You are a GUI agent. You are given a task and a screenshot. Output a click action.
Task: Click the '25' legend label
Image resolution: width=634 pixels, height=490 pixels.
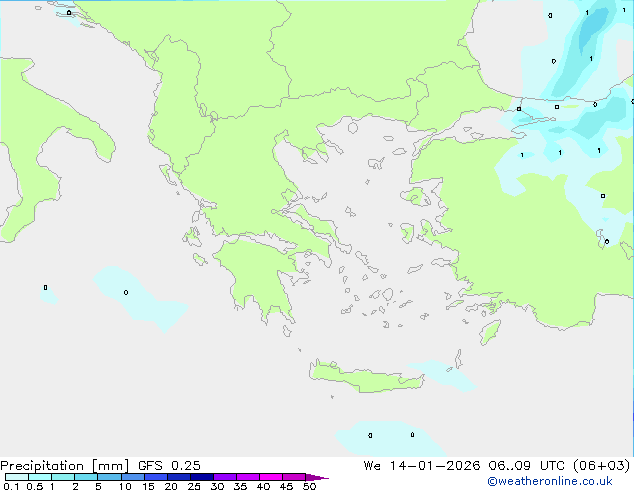coord(194,486)
